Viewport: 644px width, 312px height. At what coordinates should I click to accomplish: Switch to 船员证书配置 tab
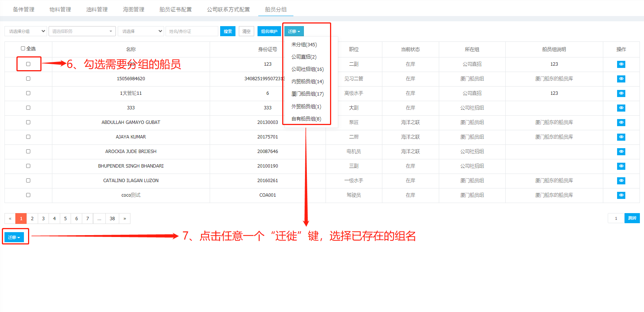tap(176, 9)
